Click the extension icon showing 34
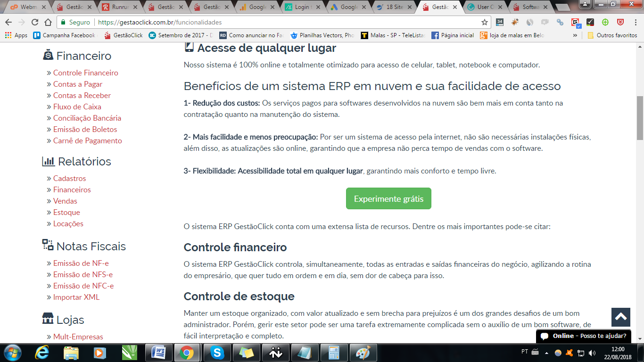644x362 pixels. (500, 22)
